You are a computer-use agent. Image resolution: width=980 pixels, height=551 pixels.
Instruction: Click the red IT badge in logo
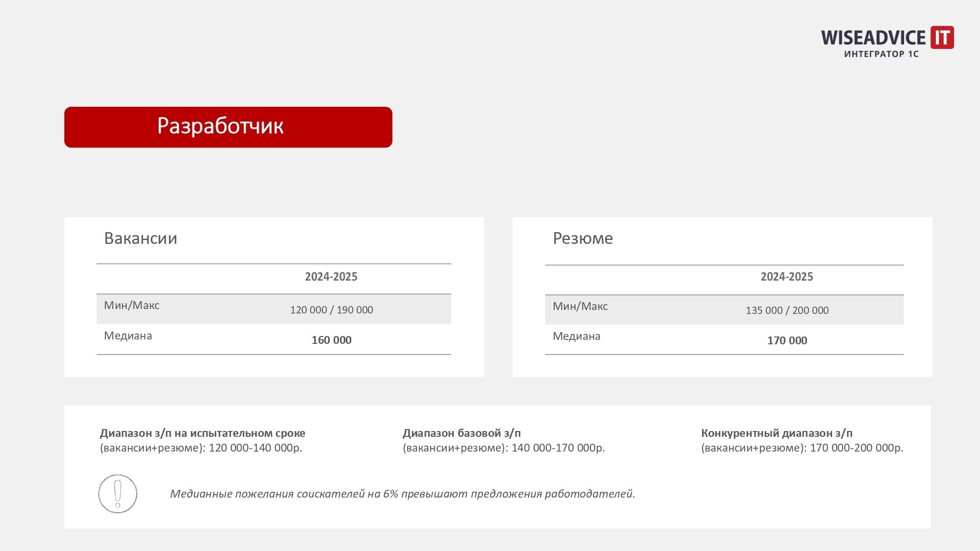coord(942,37)
